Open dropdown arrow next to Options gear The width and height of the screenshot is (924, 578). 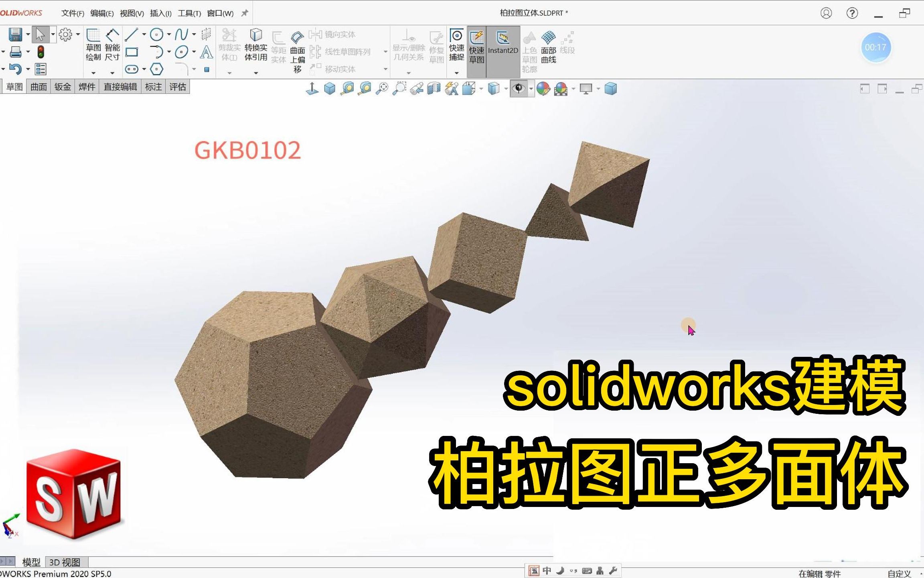(78, 35)
